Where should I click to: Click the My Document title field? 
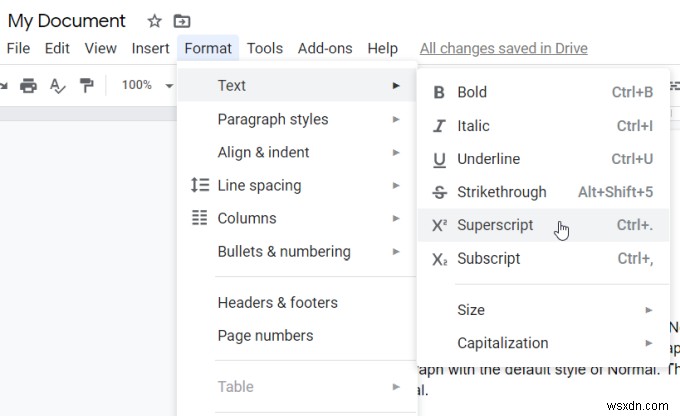point(67,21)
